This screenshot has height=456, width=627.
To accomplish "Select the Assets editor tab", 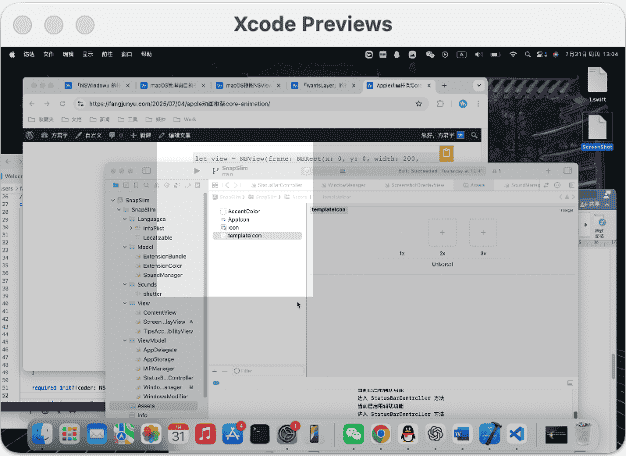I will [x=474, y=185].
